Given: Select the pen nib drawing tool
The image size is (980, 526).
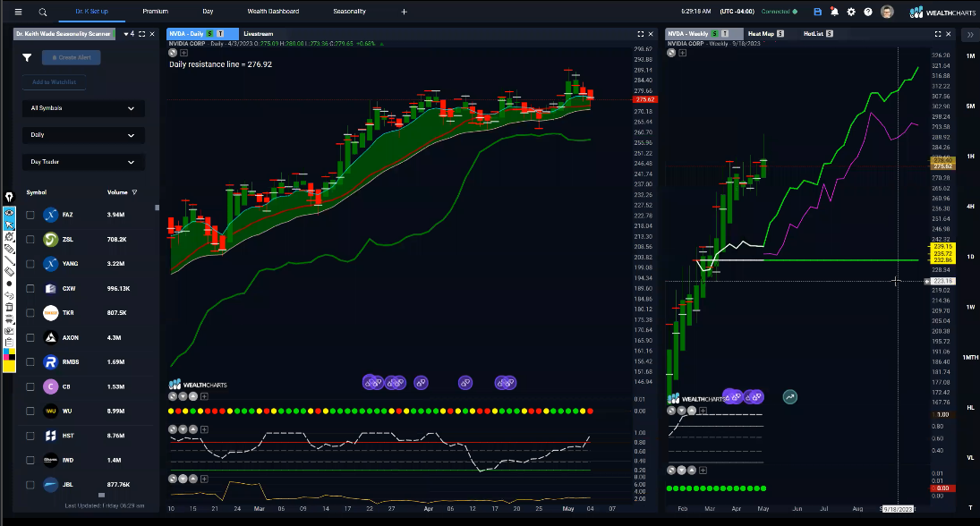Looking at the screenshot, I should pyautogui.click(x=9, y=198).
